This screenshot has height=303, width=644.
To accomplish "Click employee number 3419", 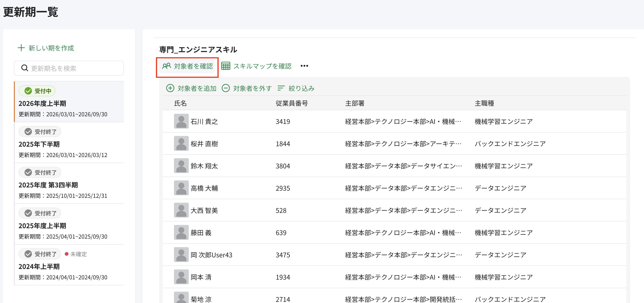I will (x=283, y=121).
